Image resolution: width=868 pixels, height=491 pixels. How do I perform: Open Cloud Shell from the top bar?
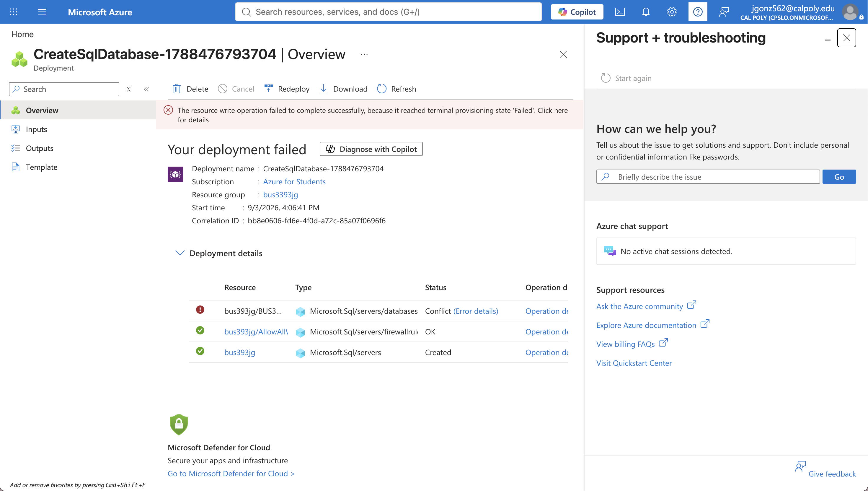click(620, 12)
